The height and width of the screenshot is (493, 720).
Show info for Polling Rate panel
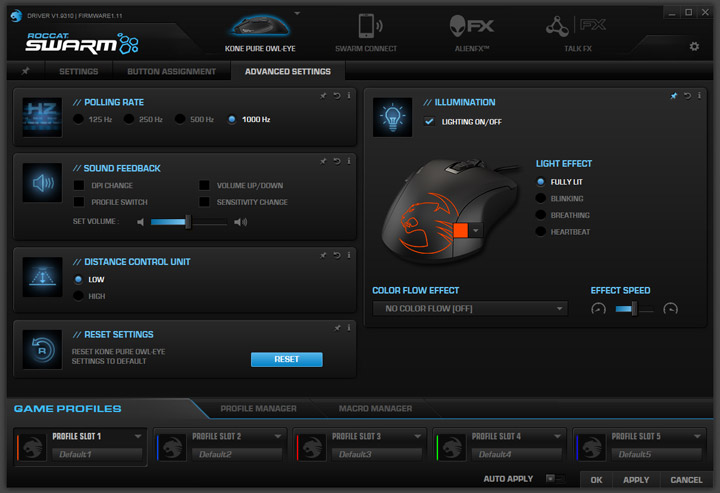coord(349,95)
